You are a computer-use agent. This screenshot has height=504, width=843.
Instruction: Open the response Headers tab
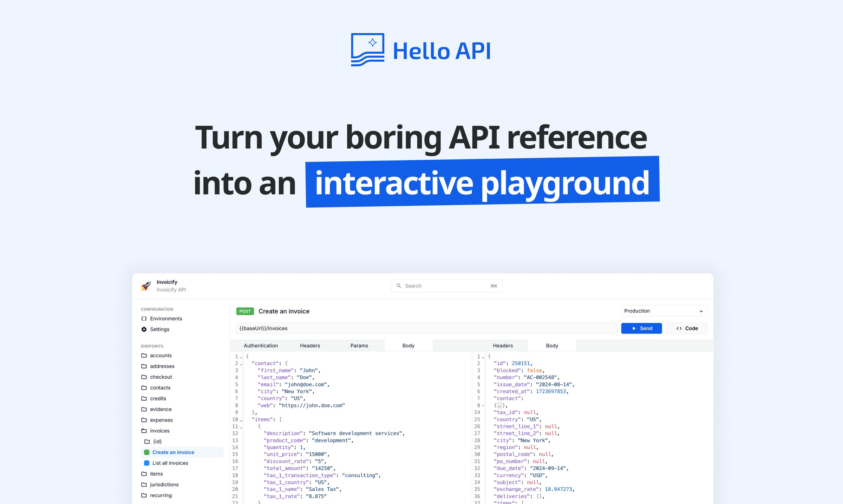coord(502,345)
